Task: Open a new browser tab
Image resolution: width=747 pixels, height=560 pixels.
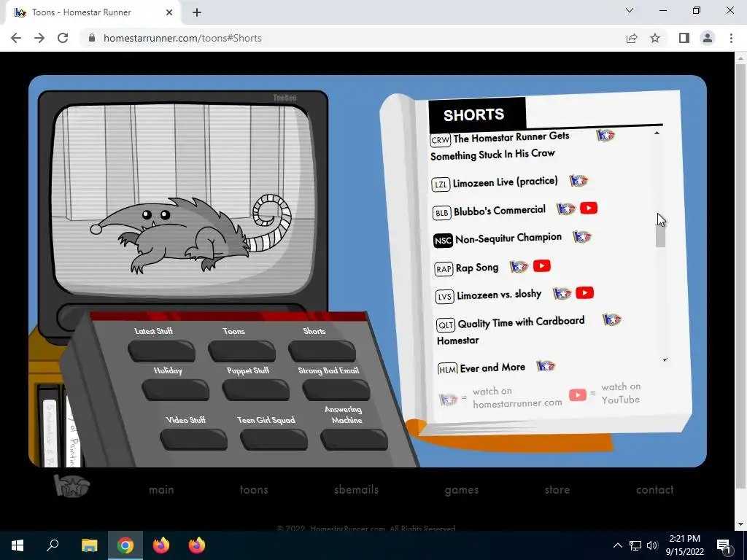Action: 197,12
